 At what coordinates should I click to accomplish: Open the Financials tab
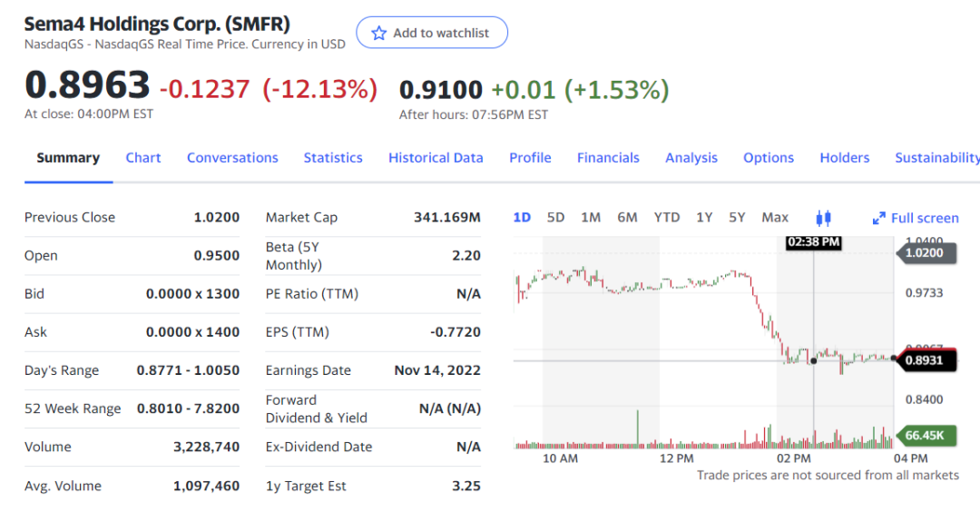(608, 158)
